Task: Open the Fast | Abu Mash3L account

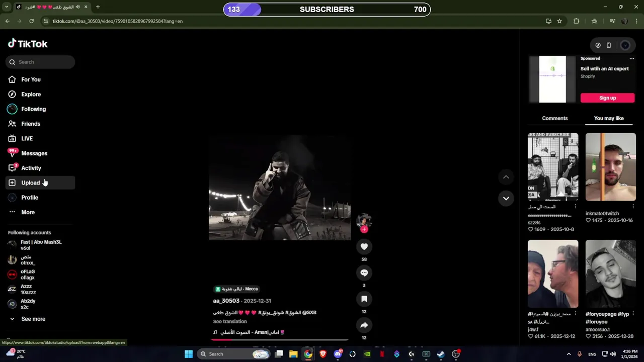Action: 40,245
